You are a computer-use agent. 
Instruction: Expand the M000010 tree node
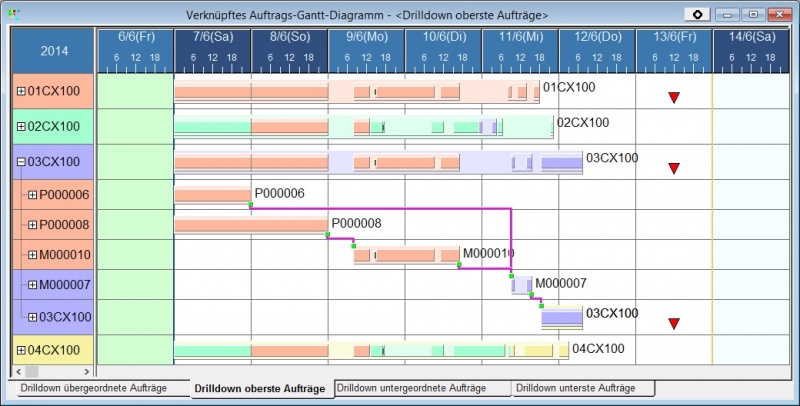[x=33, y=255]
